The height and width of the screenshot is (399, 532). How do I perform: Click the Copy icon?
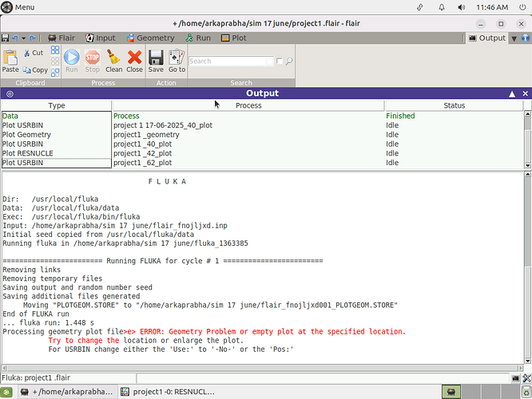pyautogui.click(x=34, y=69)
